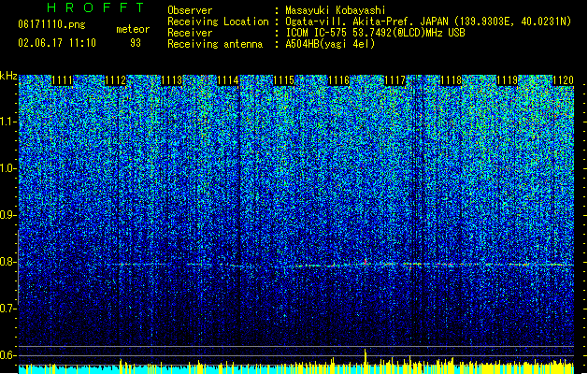Select the 1118 time marker
The width and height of the screenshot is (588, 374).
(452, 80)
